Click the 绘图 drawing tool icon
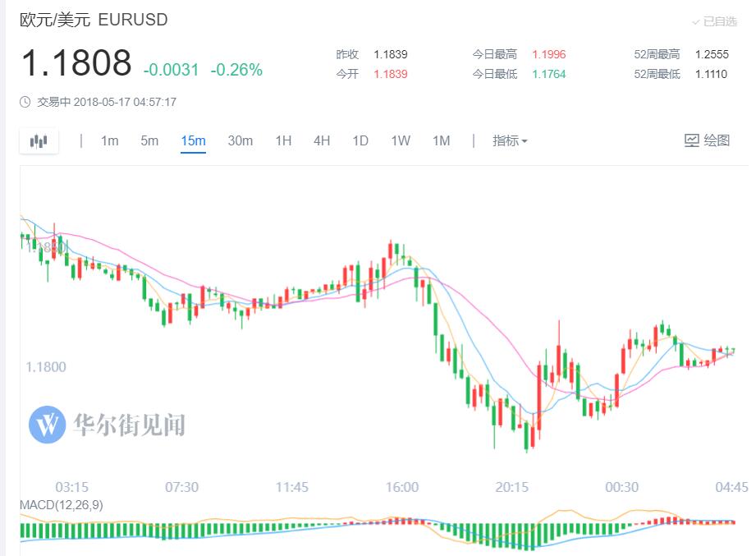The width and height of the screenshot is (756, 556). [692, 140]
